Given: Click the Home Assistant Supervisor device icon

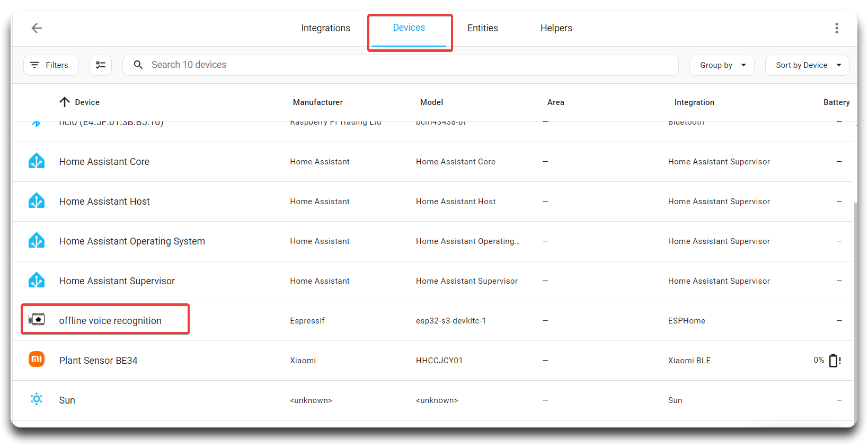Looking at the screenshot, I should pos(37,281).
